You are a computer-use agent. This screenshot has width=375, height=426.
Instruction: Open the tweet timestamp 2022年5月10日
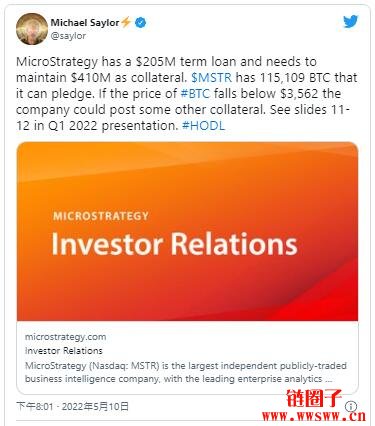click(72, 406)
